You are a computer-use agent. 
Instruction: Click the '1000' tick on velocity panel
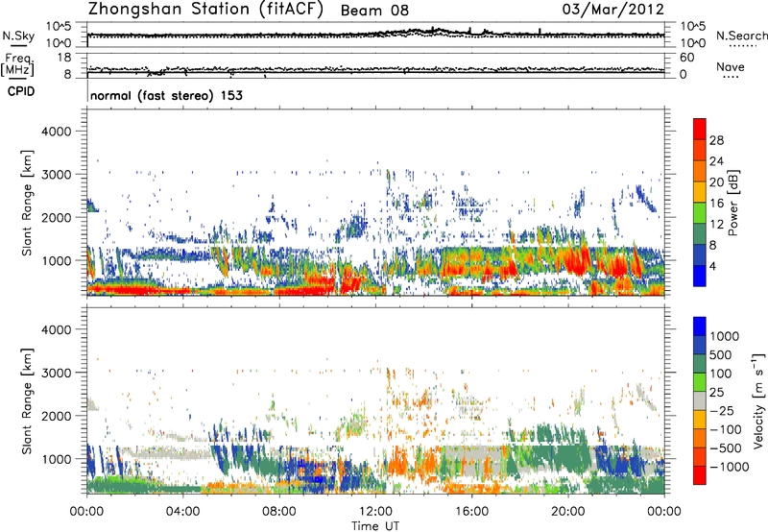[56, 459]
